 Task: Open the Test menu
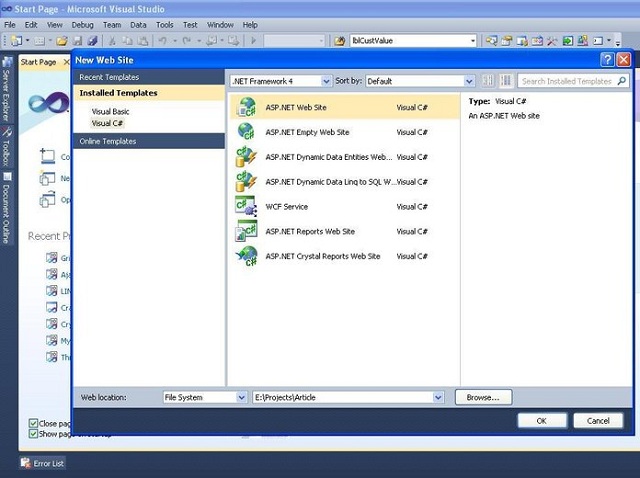(x=190, y=25)
